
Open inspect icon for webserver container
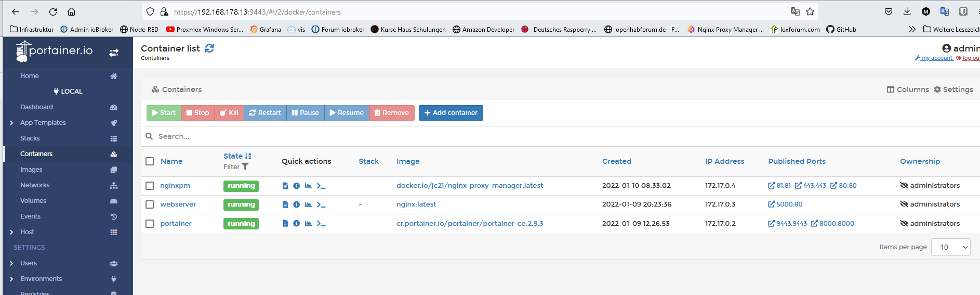pos(296,204)
